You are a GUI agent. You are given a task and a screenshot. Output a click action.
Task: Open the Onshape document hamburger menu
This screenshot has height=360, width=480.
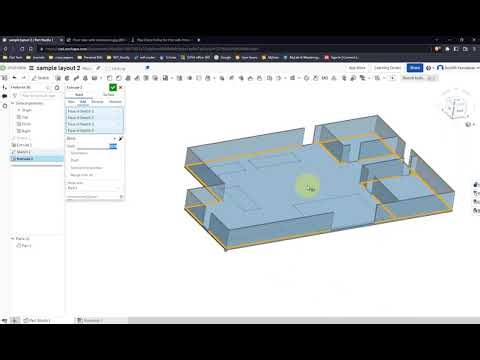click(x=32, y=68)
